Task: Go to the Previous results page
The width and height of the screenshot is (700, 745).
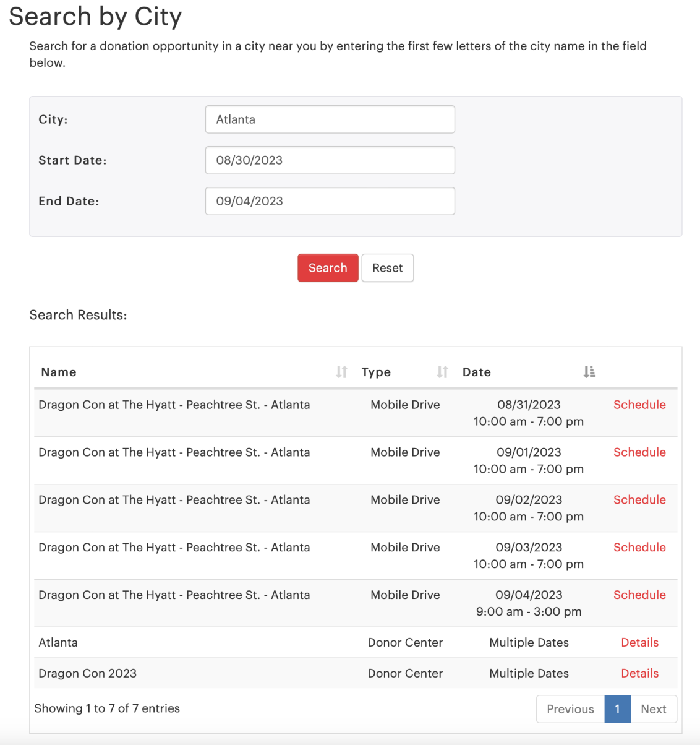Action: click(x=570, y=709)
